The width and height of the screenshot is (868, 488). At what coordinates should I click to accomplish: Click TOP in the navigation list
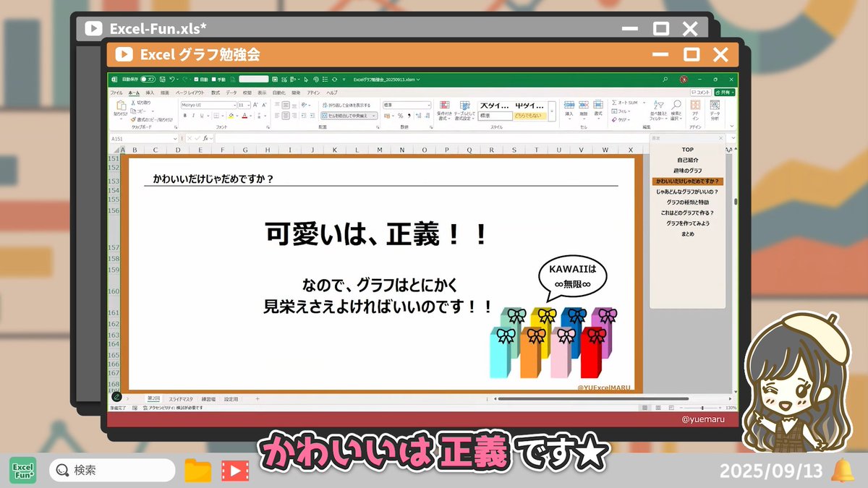687,150
